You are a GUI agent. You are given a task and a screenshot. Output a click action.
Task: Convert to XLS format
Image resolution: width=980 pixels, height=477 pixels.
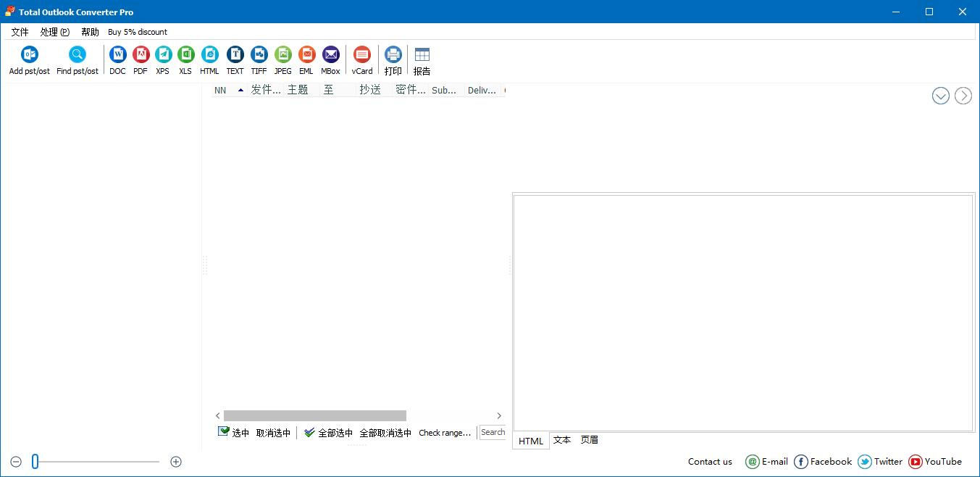tap(185, 60)
